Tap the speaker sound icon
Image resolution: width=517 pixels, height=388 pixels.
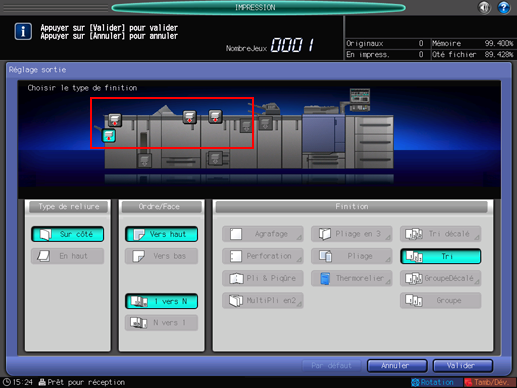click(x=484, y=7)
